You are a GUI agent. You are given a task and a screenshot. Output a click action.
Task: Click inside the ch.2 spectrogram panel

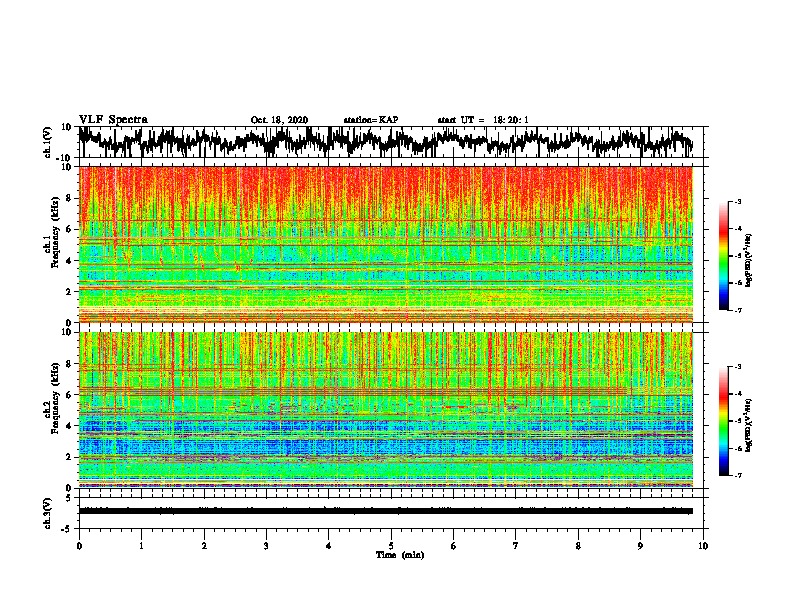tap(386, 410)
